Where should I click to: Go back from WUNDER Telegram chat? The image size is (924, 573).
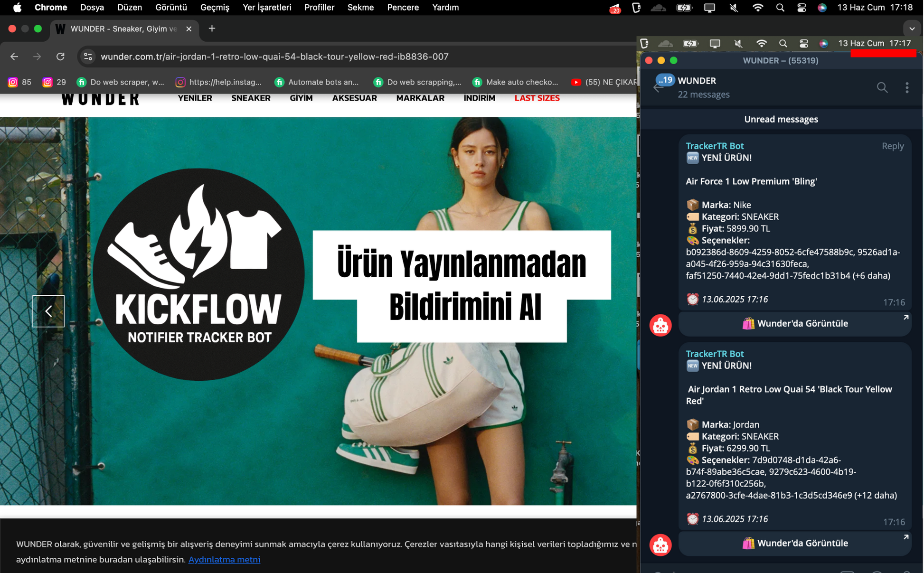pos(658,88)
